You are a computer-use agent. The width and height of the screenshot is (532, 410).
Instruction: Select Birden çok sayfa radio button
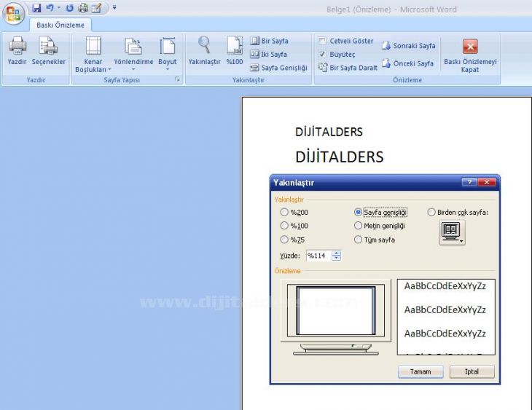pos(431,213)
